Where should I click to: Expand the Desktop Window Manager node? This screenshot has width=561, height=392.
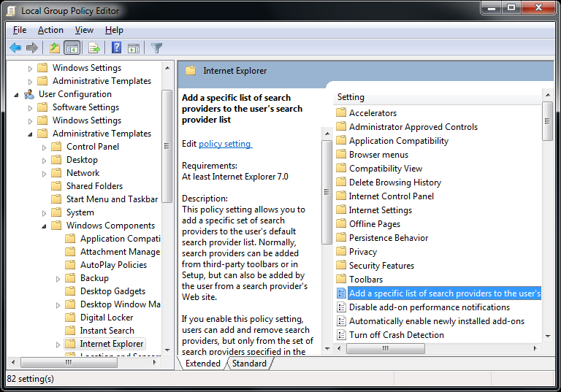[x=58, y=304]
